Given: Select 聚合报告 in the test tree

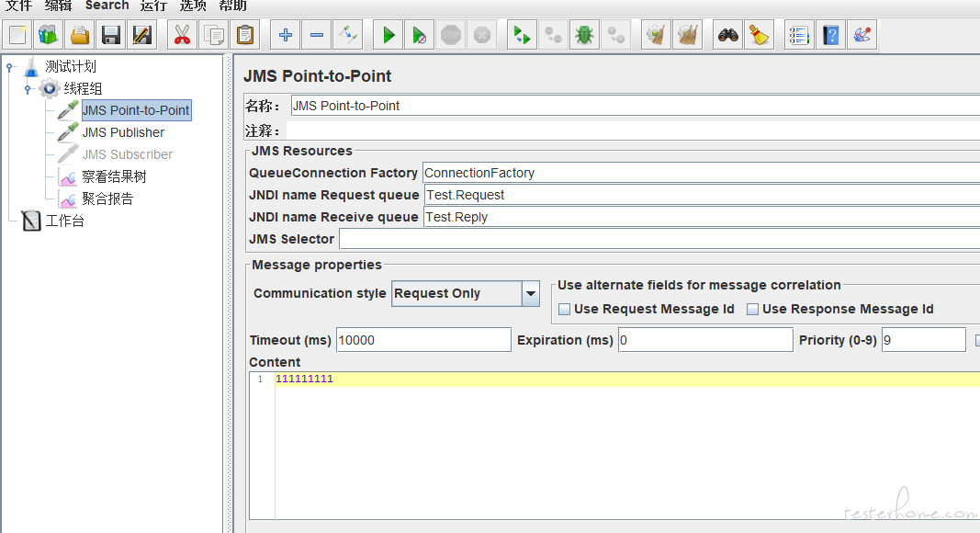Looking at the screenshot, I should (x=107, y=198).
